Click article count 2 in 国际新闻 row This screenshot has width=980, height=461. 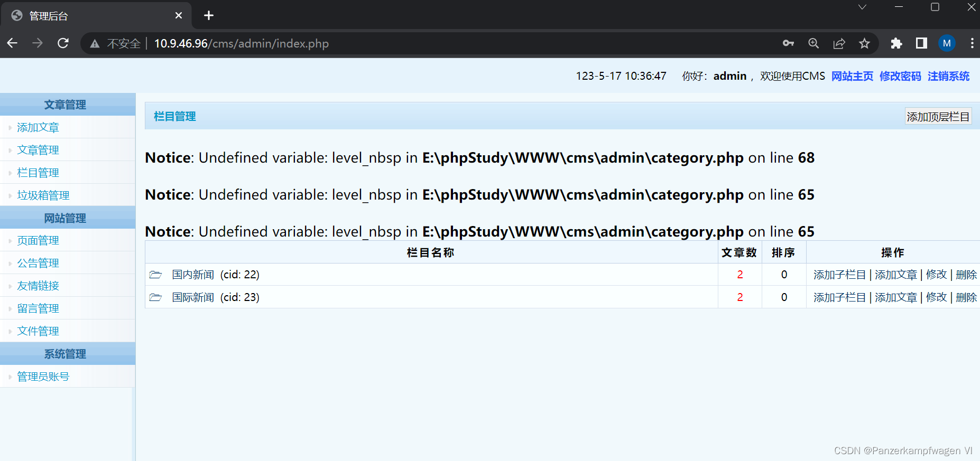740,297
